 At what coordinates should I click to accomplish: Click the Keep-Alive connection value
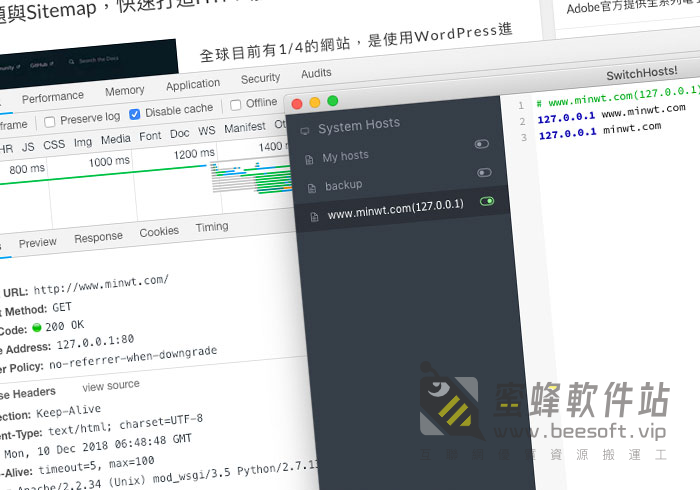(x=69, y=411)
